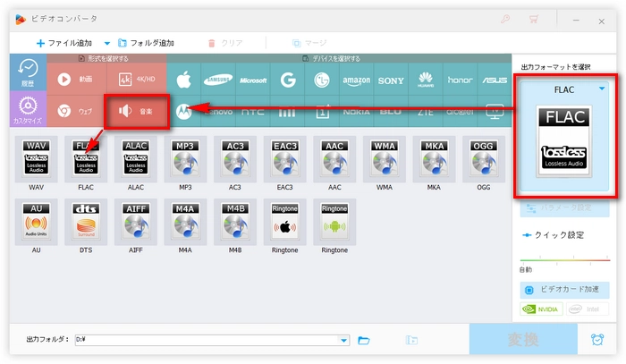This screenshot has width=626, height=364.
Task: Switch to the 音楽 (music) format tab
Action: 135,112
